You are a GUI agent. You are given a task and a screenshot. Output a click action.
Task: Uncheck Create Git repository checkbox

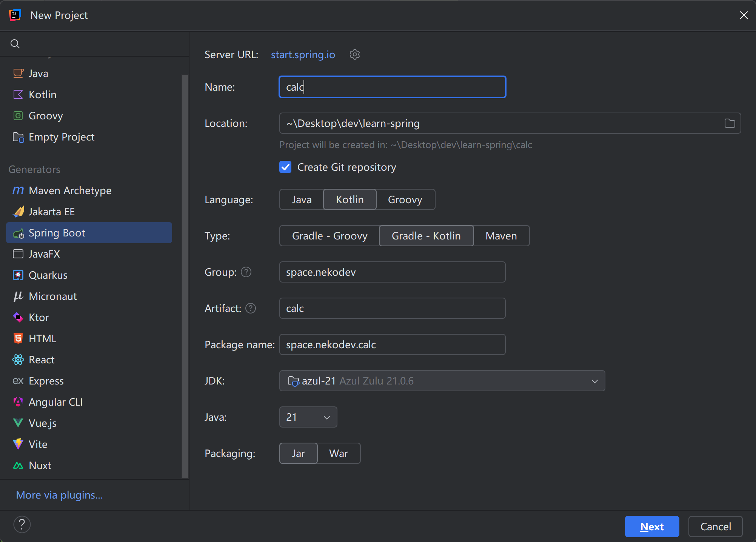pos(285,167)
